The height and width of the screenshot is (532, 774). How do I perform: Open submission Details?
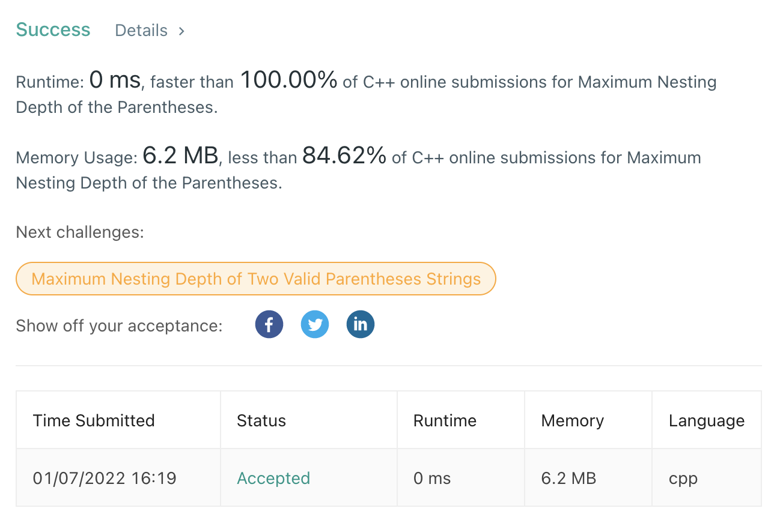click(141, 30)
